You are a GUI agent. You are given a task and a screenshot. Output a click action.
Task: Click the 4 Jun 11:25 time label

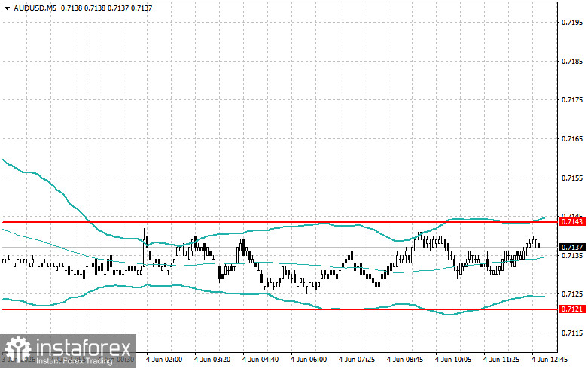point(501,360)
